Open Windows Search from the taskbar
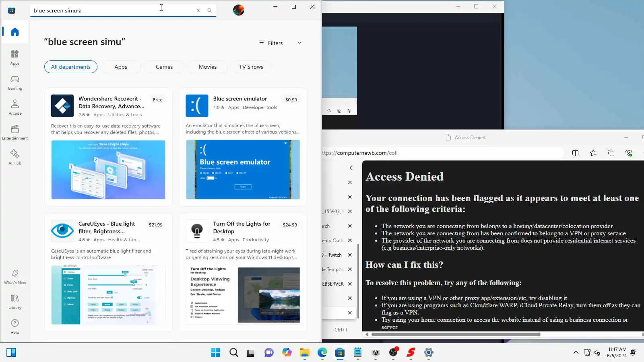This screenshot has height=362, width=644. (233, 353)
